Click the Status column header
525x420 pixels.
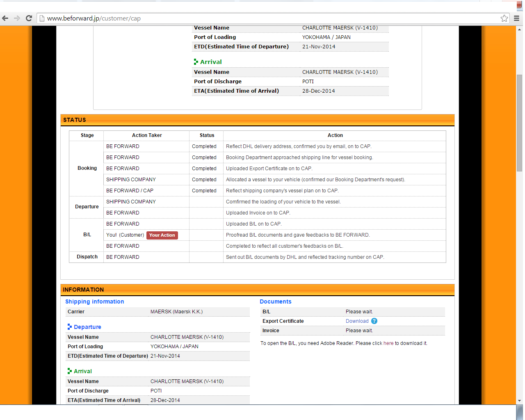pos(207,135)
